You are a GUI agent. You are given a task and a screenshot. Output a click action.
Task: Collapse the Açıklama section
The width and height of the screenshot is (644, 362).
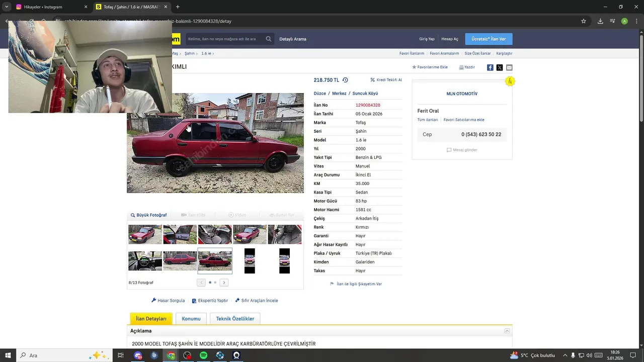(x=507, y=331)
